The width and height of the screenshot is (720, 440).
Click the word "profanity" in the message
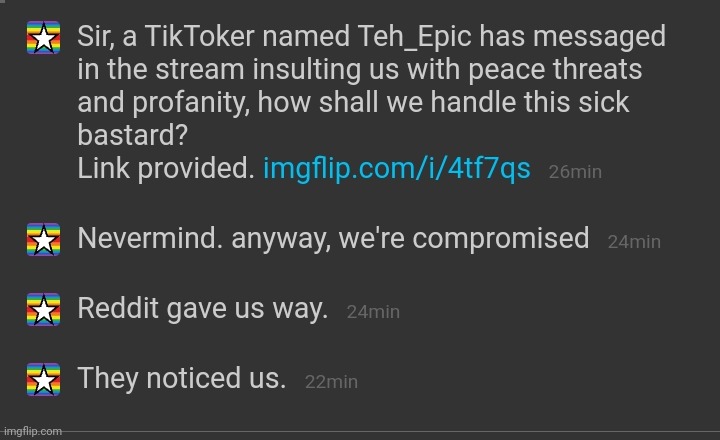pyautogui.click(x=190, y=103)
